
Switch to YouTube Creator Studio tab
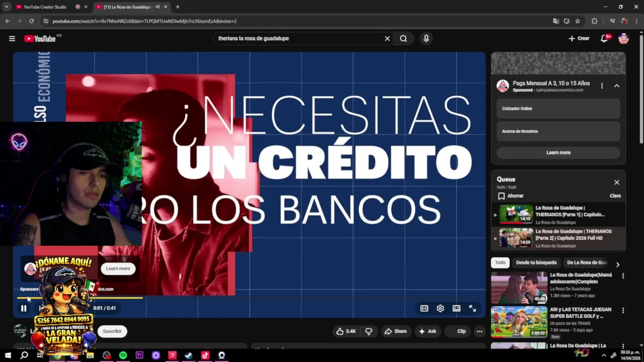click(x=45, y=7)
